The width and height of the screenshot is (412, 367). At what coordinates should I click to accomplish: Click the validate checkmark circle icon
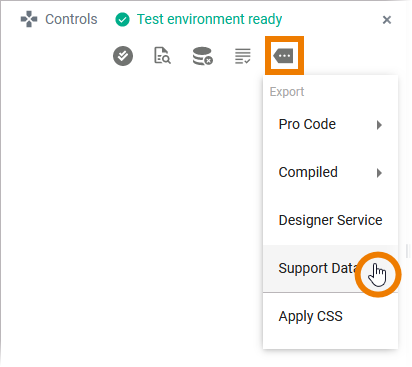[123, 56]
